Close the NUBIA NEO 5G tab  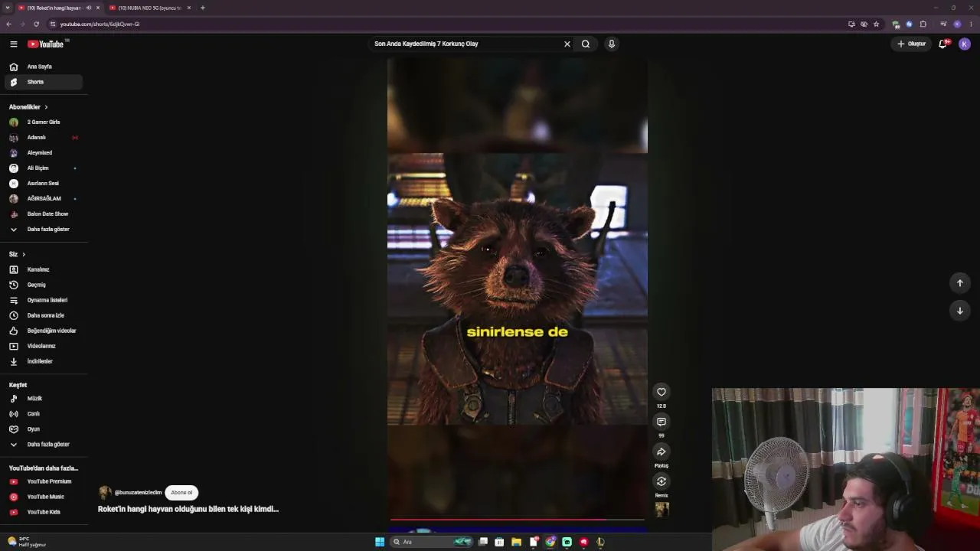coord(189,8)
